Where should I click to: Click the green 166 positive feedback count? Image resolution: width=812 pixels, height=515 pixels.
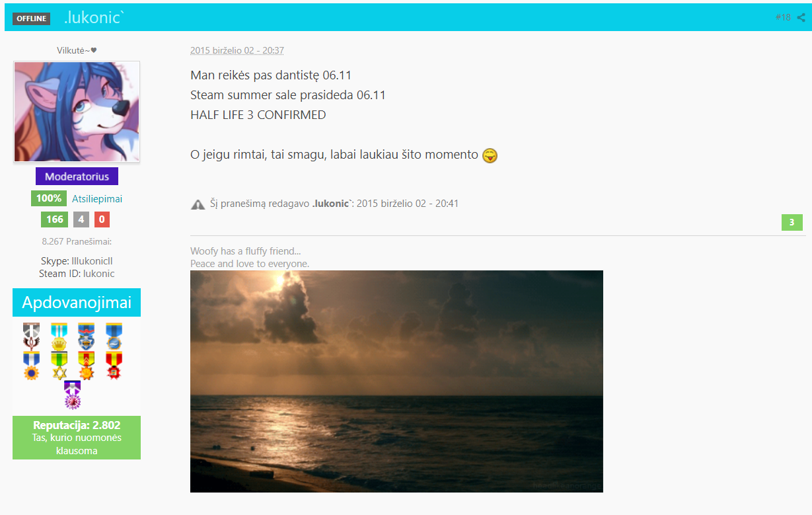coord(55,219)
